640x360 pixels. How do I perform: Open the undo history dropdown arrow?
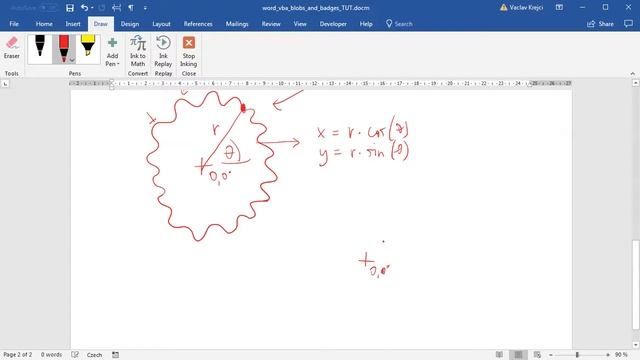(x=92, y=8)
